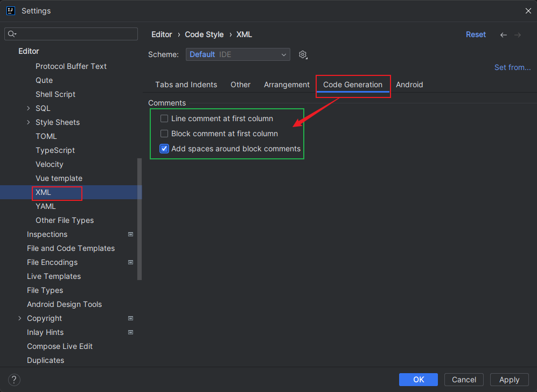Click the Reset link

coord(476,34)
